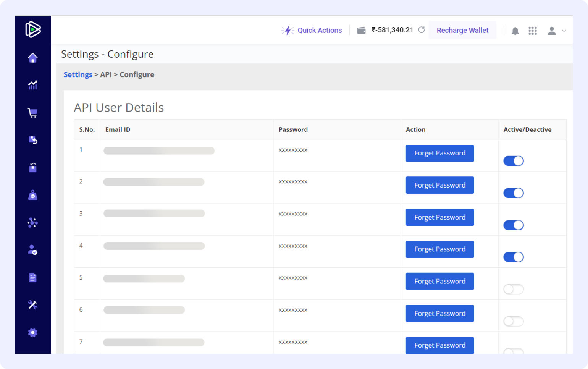The width and height of the screenshot is (588, 369).
Task: Go to Settings breadcrumb link
Action: (78, 74)
